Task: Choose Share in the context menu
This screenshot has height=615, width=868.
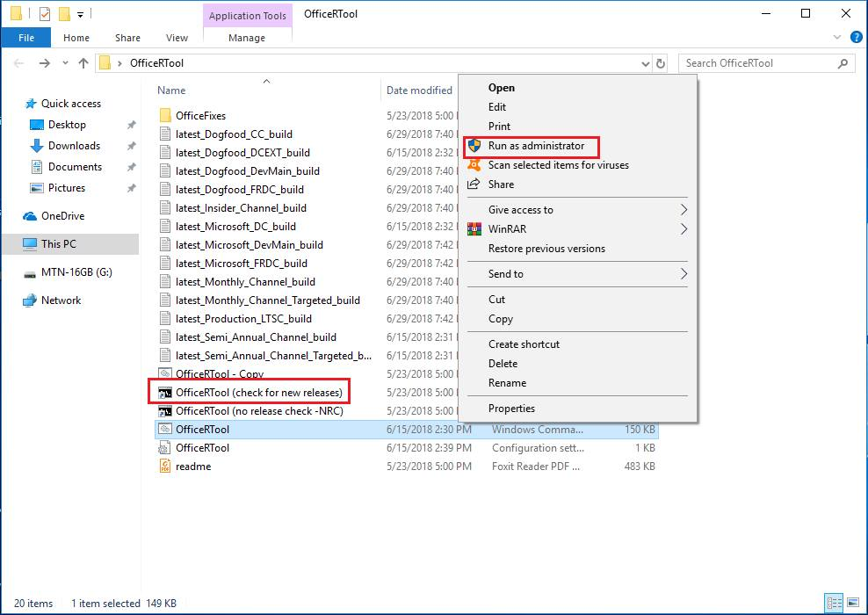Action: [501, 184]
